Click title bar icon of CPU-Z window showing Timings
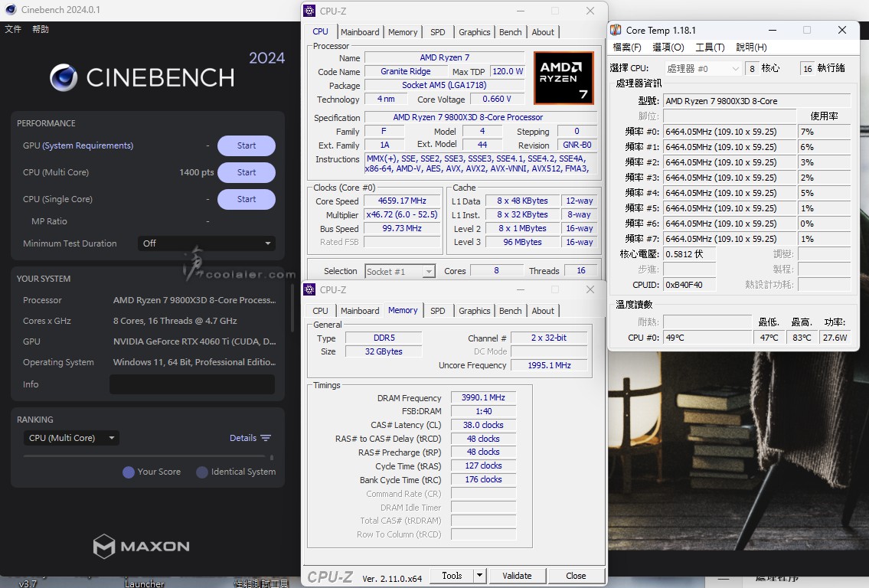This screenshot has height=588, width=869. pyautogui.click(x=310, y=290)
